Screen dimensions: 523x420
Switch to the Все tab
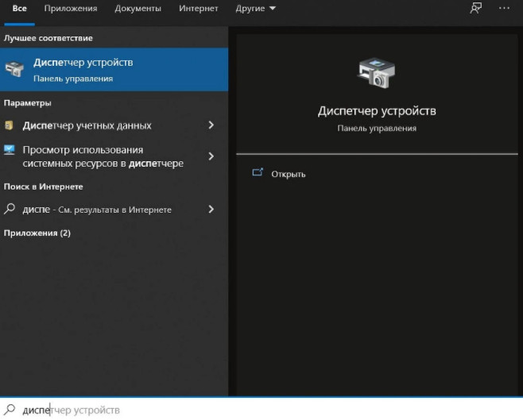[x=19, y=9]
